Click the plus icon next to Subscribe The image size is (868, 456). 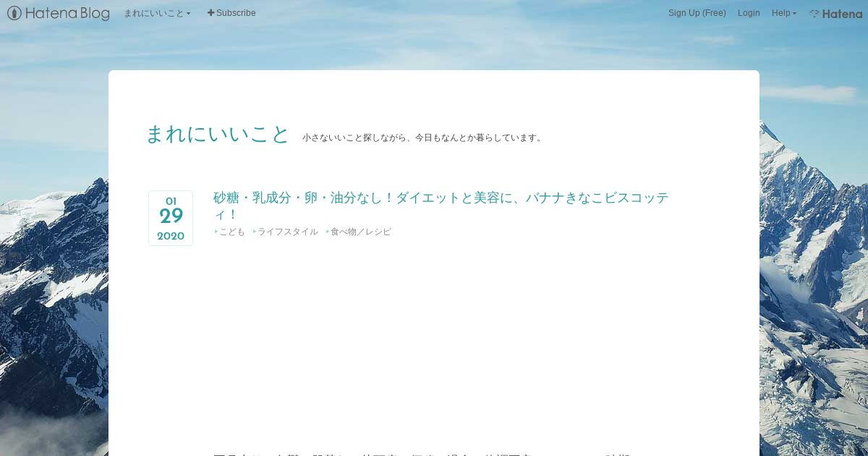click(x=211, y=13)
